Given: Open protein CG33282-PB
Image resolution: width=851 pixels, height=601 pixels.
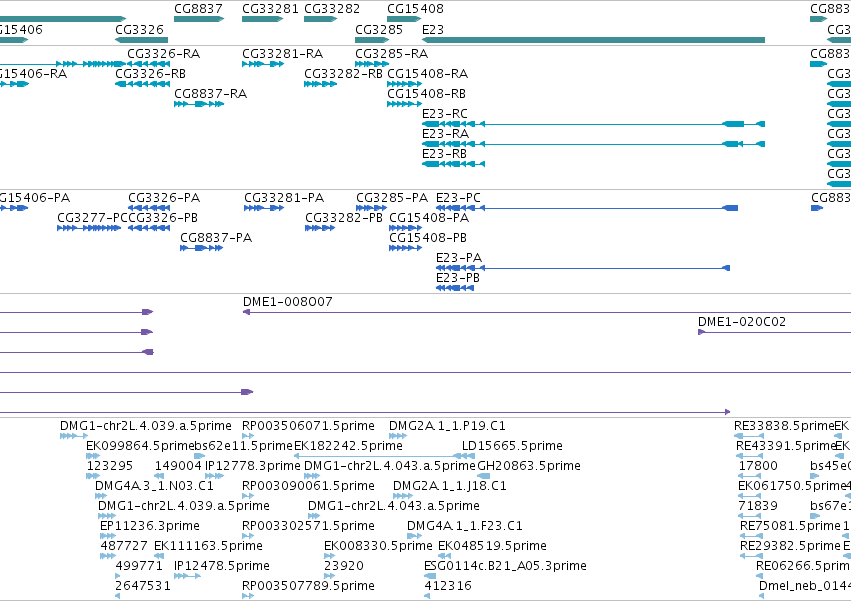Looking at the screenshot, I should 320,228.
